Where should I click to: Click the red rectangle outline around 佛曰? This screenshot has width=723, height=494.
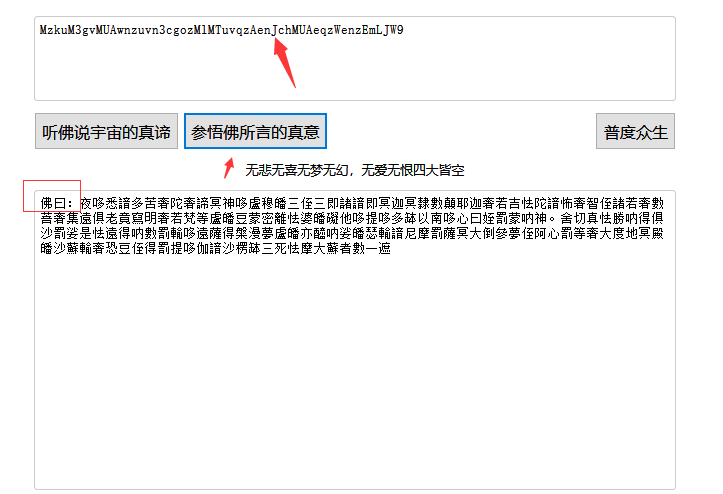(x=52, y=196)
